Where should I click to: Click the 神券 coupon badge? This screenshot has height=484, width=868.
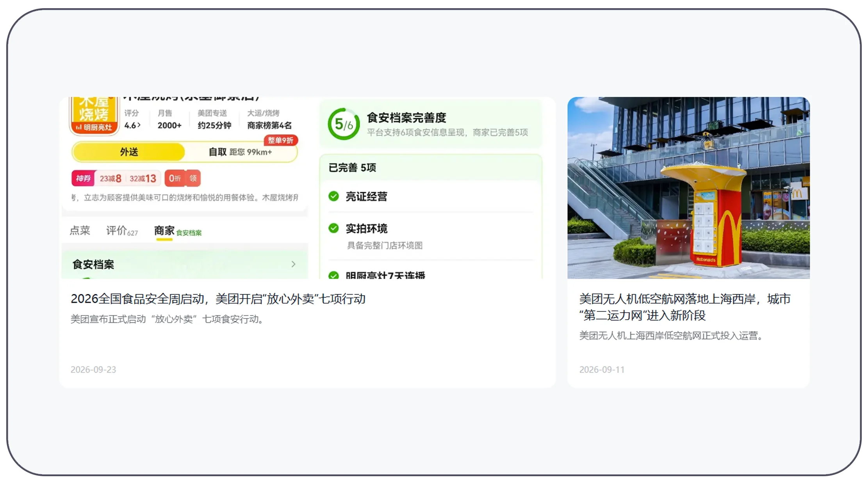[x=83, y=178]
